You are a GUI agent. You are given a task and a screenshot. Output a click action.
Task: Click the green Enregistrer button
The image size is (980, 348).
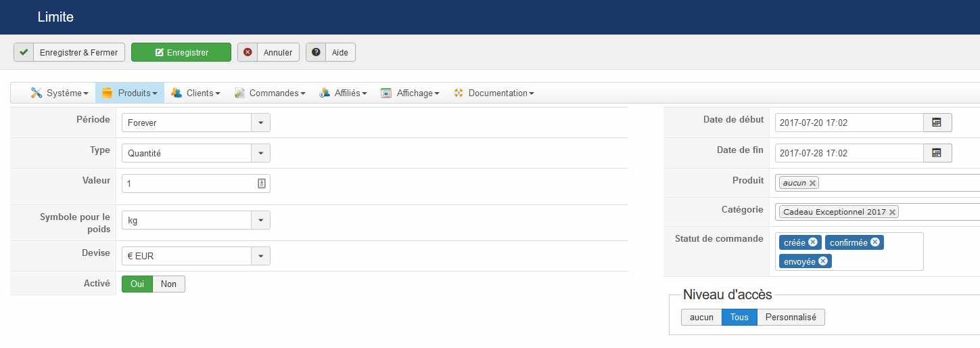point(181,52)
